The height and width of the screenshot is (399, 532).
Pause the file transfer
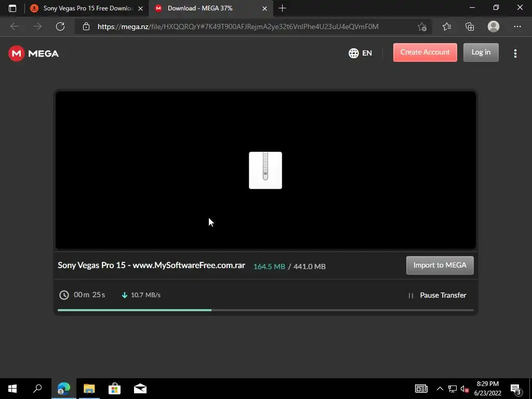click(x=437, y=295)
